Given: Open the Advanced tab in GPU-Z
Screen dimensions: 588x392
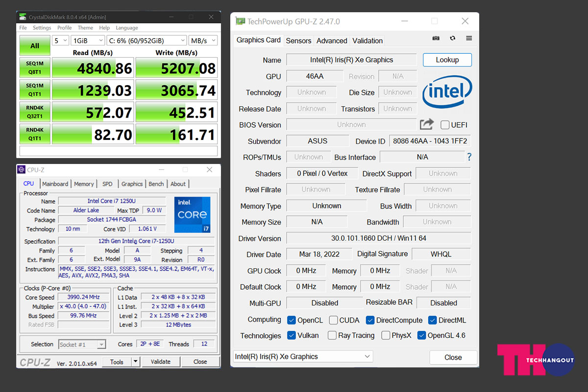Looking at the screenshot, I should 332,41.
